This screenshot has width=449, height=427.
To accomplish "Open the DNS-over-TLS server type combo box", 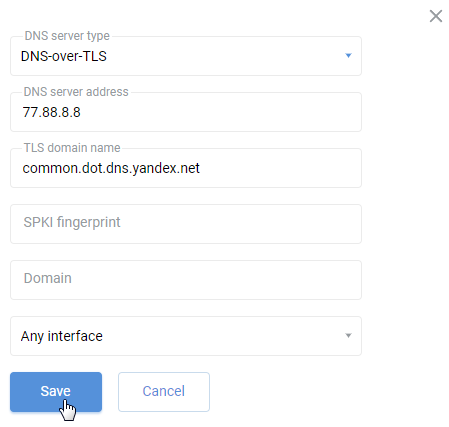I will pyautogui.click(x=186, y=56).
